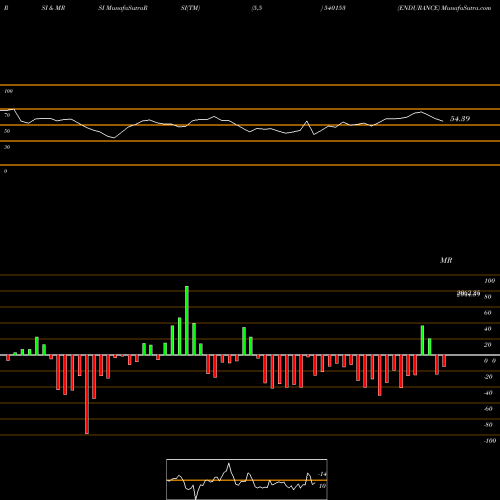This screenshot has height=500, width=500.
Task: Select the SI & MR header text
Action: pos(53,8)
